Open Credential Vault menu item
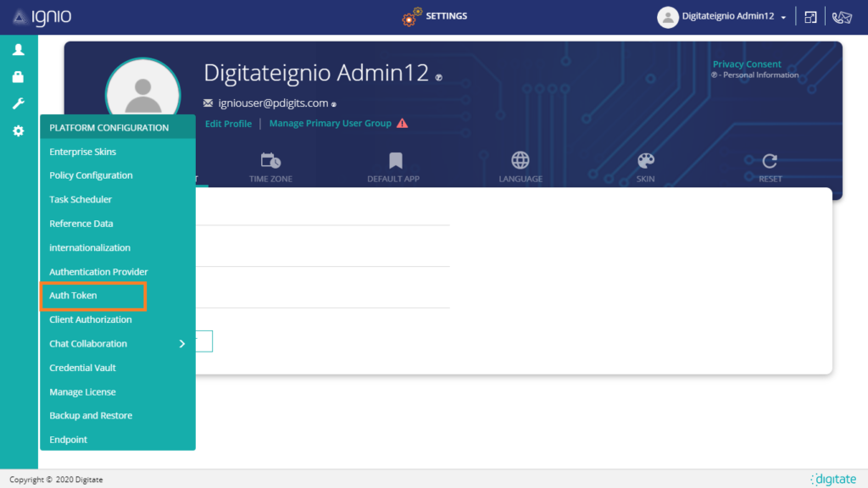 pos(83,368)
